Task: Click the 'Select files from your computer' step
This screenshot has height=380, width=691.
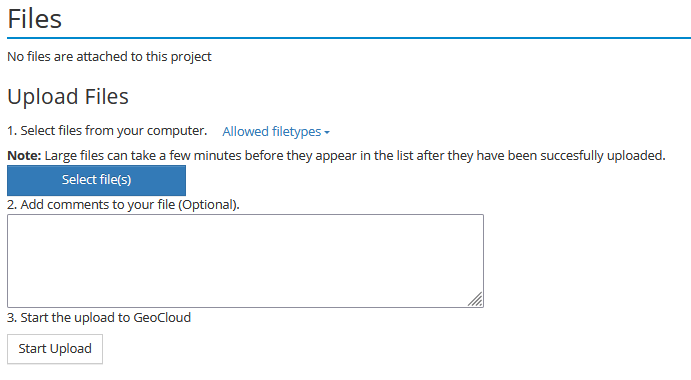Action: coord(107,130)
